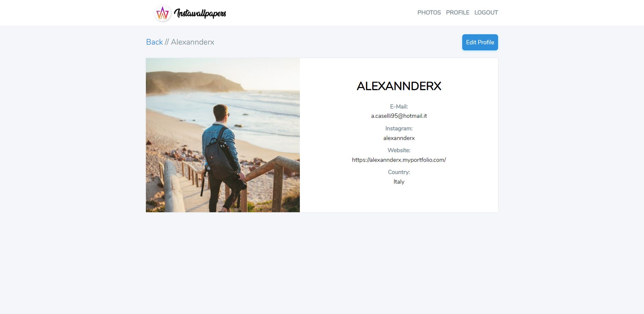Go to the PROFILE navigation item

tap(458, 12)
